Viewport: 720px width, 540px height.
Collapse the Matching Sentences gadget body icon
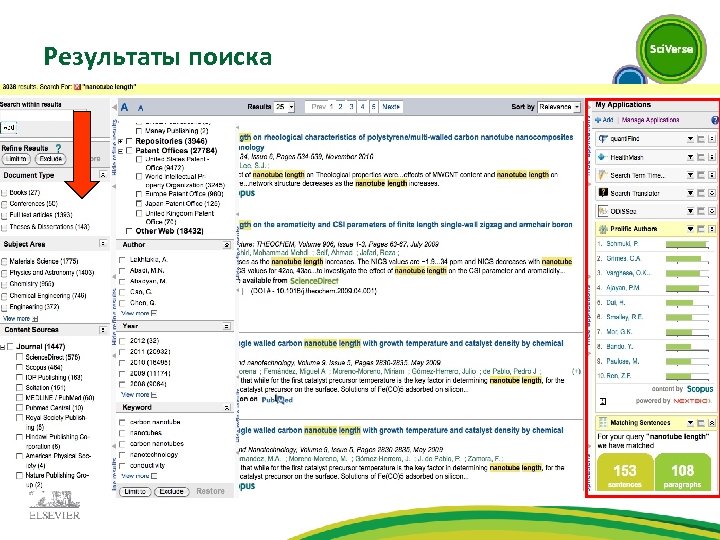click(x=712, y=422)
